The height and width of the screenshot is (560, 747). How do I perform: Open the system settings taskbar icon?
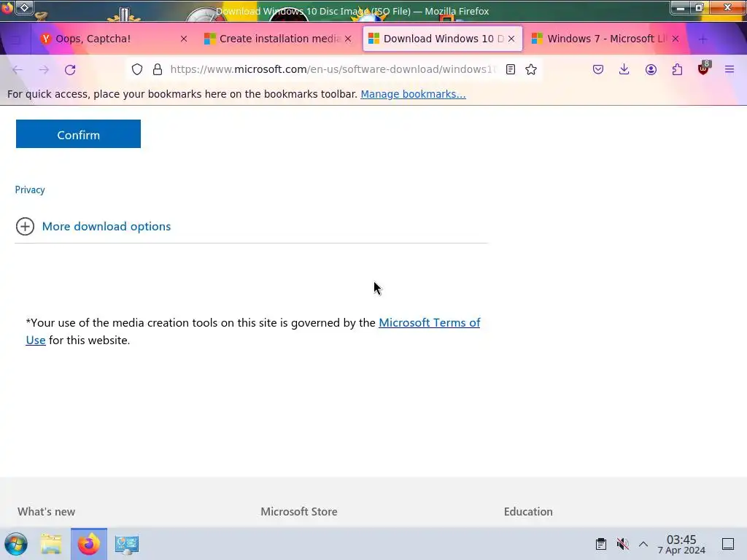(127, 544)
